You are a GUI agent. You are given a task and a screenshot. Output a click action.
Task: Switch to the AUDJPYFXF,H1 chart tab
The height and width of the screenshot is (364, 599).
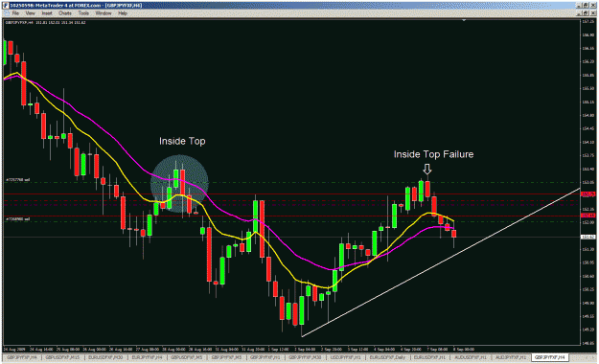pos(511,357)
